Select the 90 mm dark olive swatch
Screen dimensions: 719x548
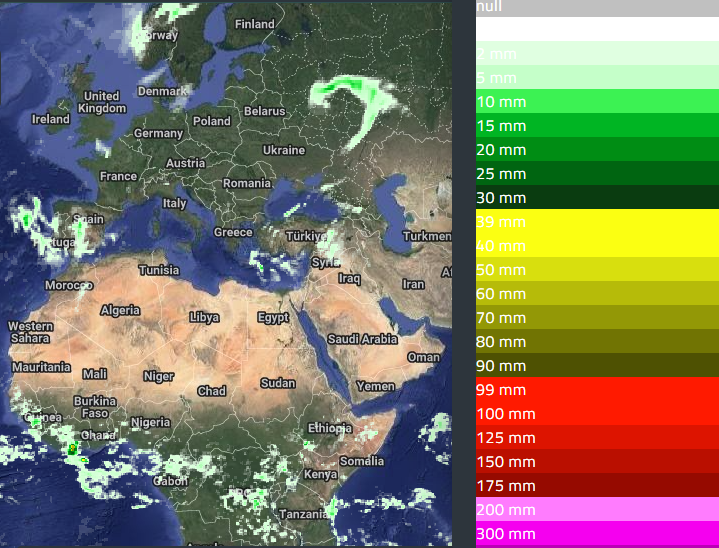[x=597, y=366]
